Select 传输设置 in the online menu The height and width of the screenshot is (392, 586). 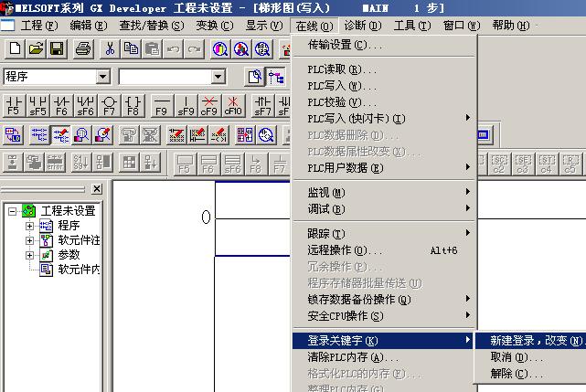346,45
